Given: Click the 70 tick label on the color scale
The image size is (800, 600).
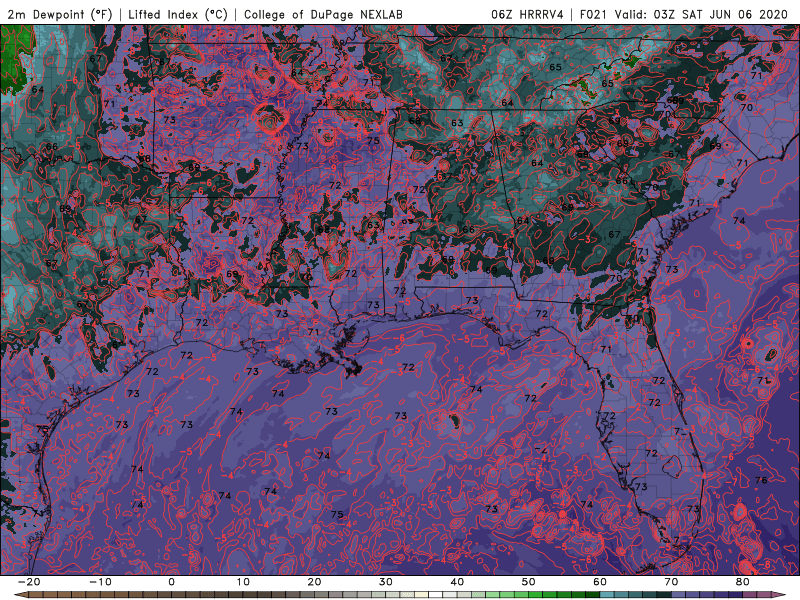Looking at the screenshot, I should [671, 582].
